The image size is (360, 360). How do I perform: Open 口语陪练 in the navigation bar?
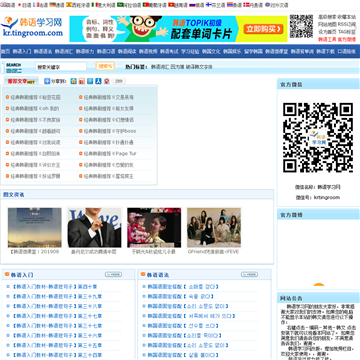[x=346, y=51]
